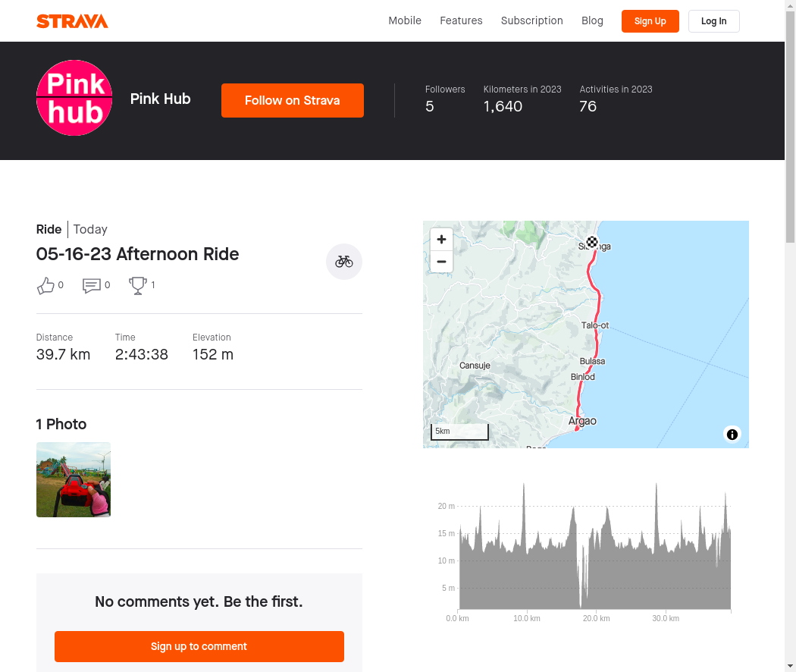This screenshot has height=672, width=796.
Task: Open the ride photo thumbnail
Action: pyautogui.click(x=74, y=479)
